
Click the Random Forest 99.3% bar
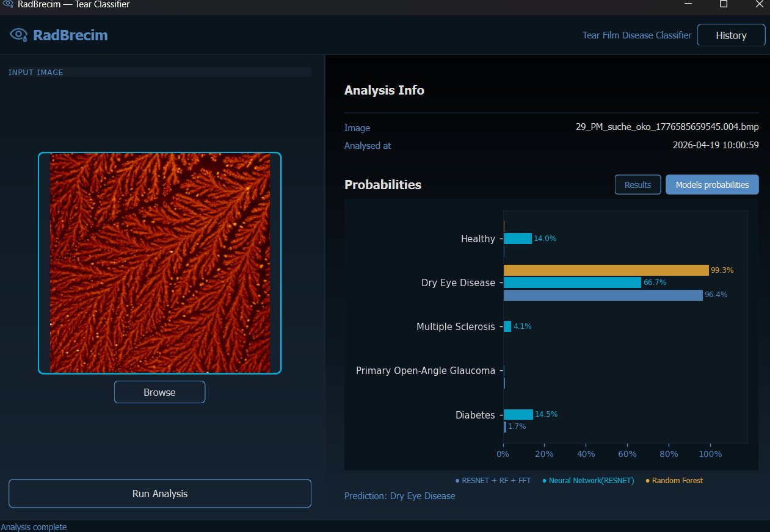coord(606,270)
